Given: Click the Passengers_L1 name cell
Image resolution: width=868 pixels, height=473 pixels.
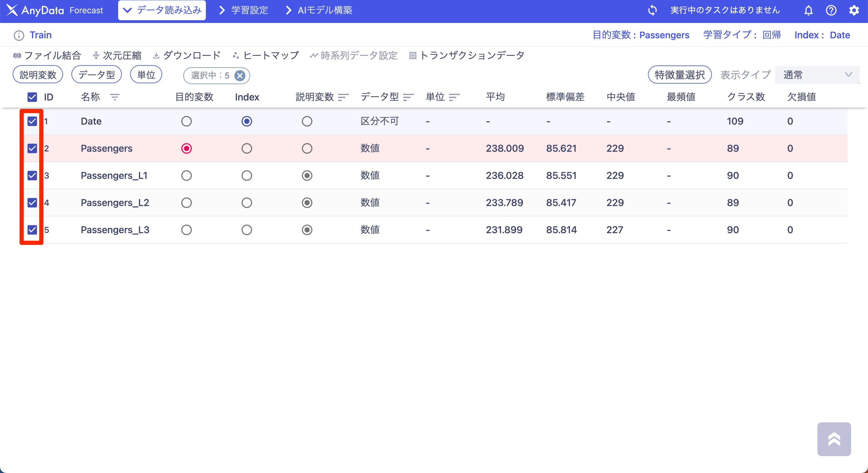Looking at the screenshot, I should click(x=114, y=176).
